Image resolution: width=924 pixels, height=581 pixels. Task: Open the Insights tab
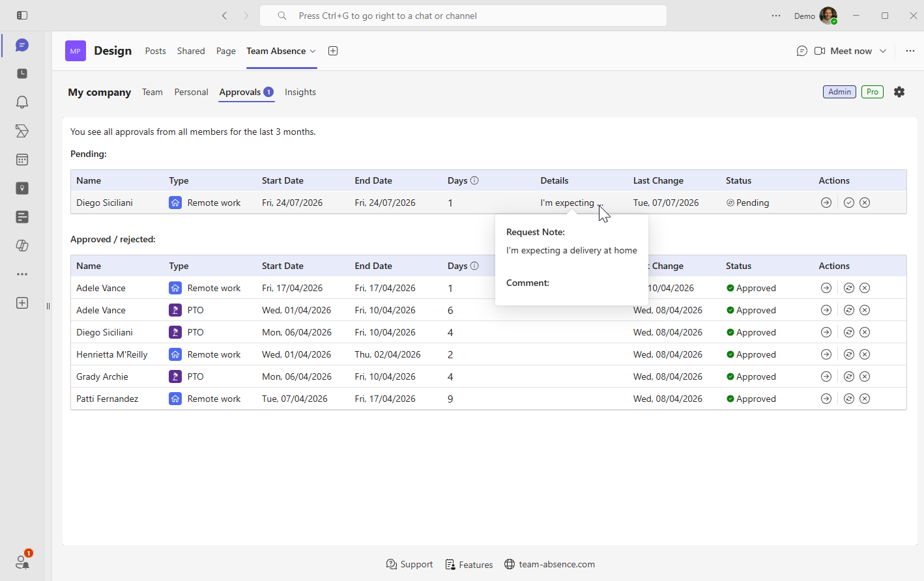click(300, 92)
